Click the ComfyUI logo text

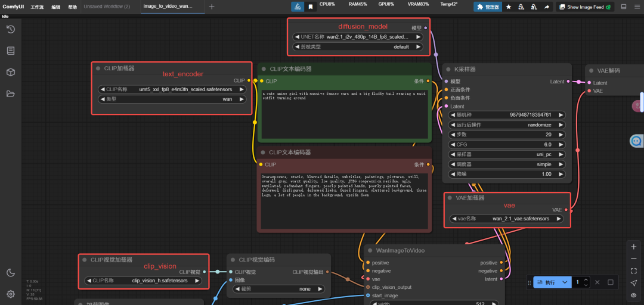pos(13,7)
